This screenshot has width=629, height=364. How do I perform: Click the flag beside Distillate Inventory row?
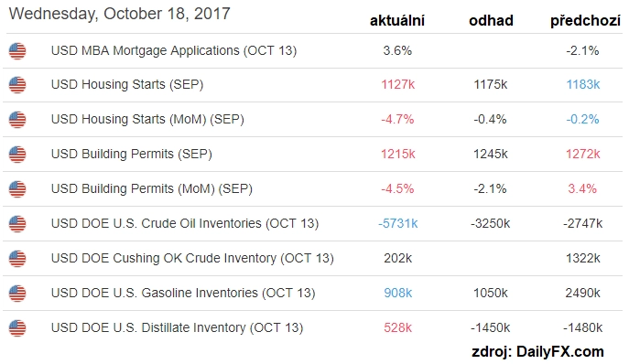click(17, 328)
